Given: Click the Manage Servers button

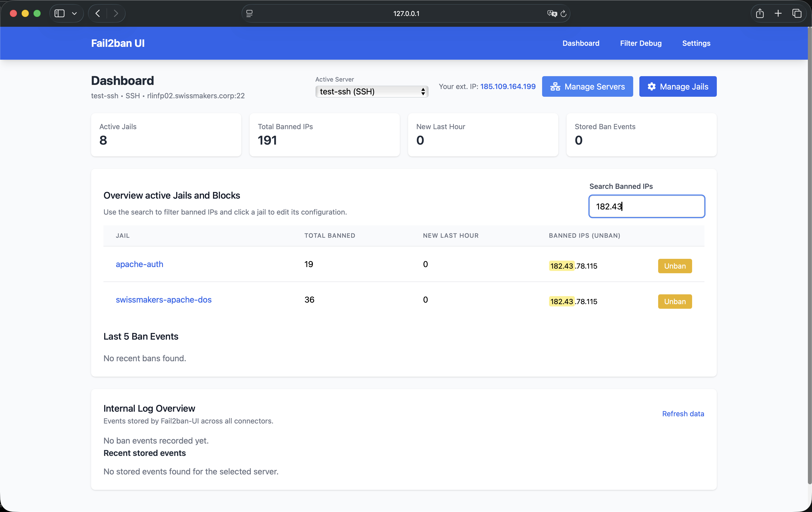Looking at the screenshot, I should [587, 87].
